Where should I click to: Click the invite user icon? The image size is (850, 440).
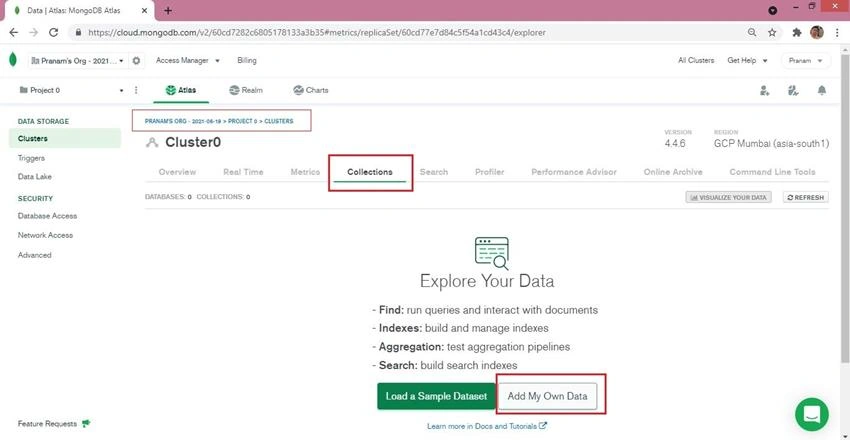764,90
